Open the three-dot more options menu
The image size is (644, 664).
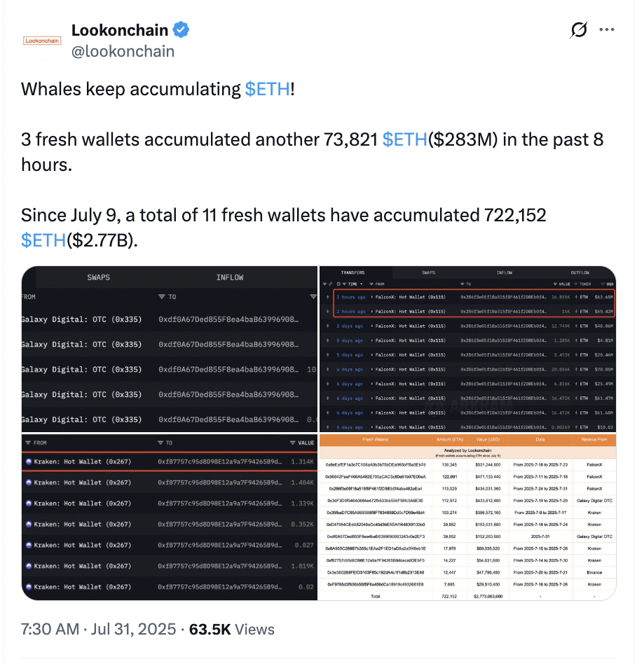point(608,30)
